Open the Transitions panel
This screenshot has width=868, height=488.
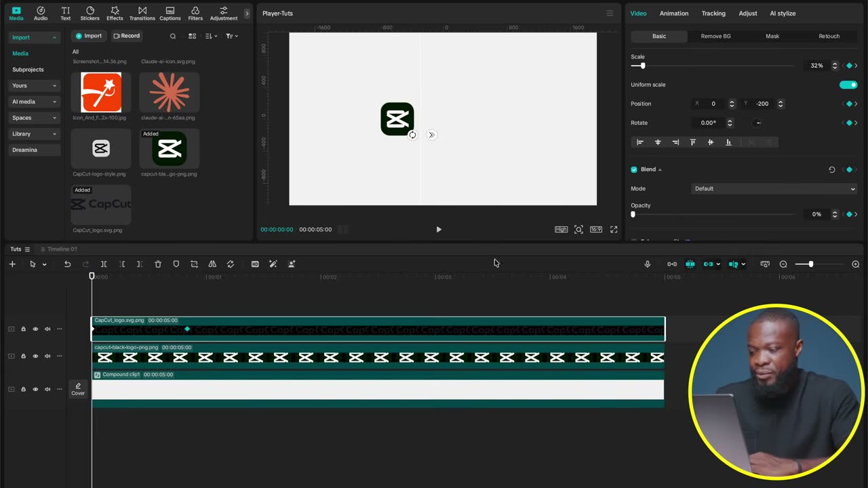(142, 14)
